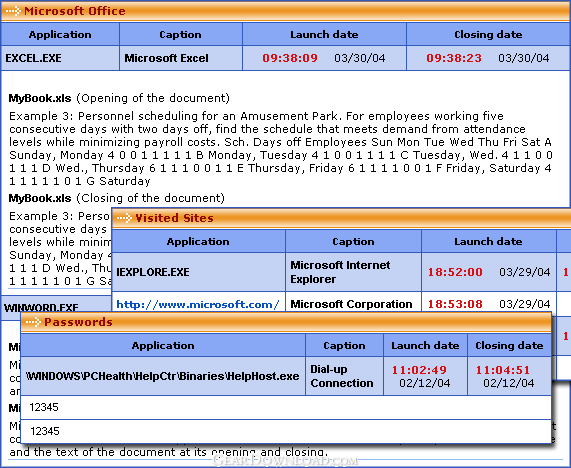Click the arrow icon beside Visited Sites
Viewport: 571px width, 468px height.
point(124,218)
